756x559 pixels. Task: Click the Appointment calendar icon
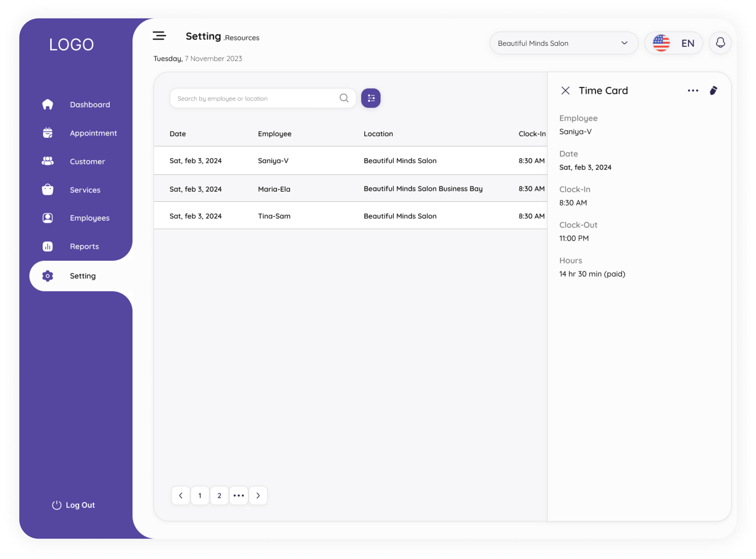pos(47,133)
